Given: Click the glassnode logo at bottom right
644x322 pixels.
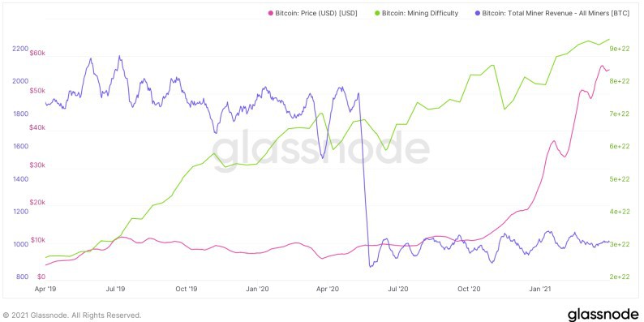Looking at the screenshot, I should click(603, 315).
